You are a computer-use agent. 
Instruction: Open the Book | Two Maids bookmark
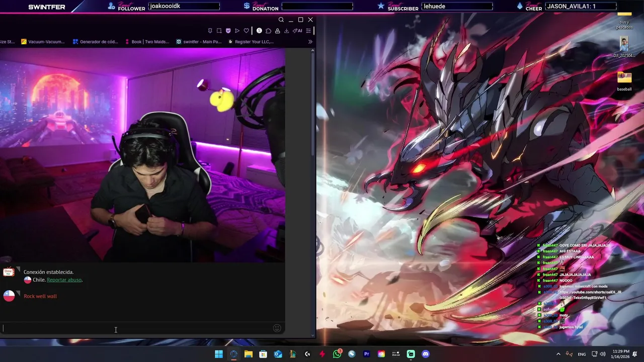point(146,42)
